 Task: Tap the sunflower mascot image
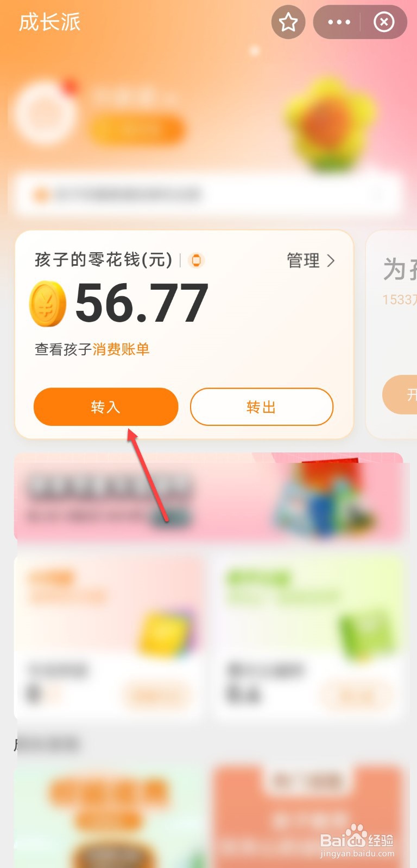pos(330,125)
